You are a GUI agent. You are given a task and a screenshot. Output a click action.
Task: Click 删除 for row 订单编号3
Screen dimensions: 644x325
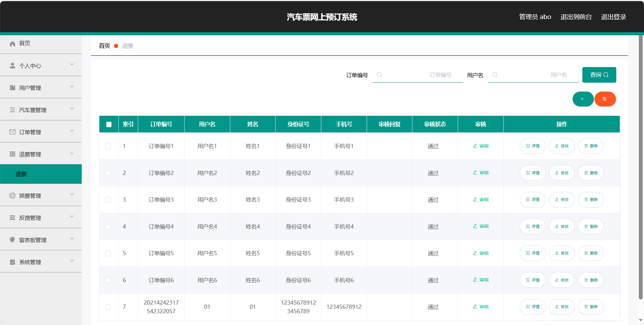coord(591,199)
